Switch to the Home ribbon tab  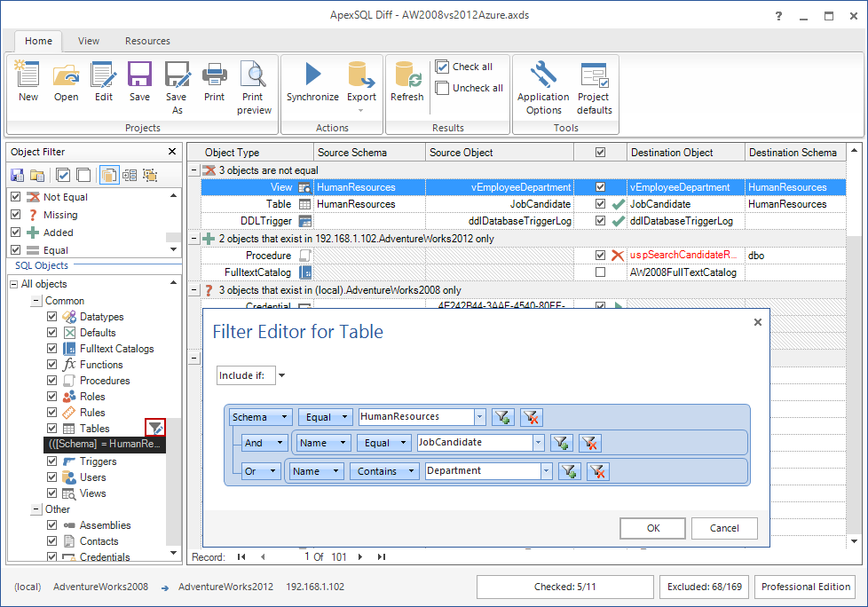tap(38, 41)
